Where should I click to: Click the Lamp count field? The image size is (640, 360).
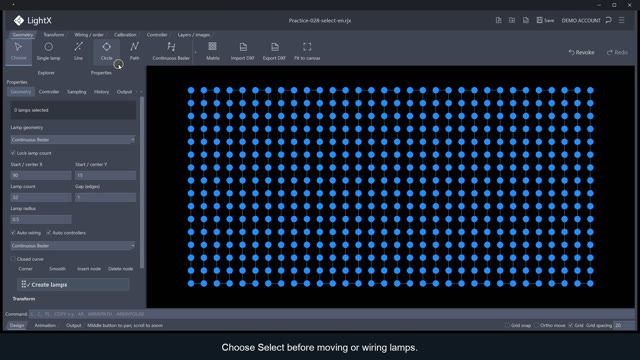pyautogui.click(x=41, y=197)
